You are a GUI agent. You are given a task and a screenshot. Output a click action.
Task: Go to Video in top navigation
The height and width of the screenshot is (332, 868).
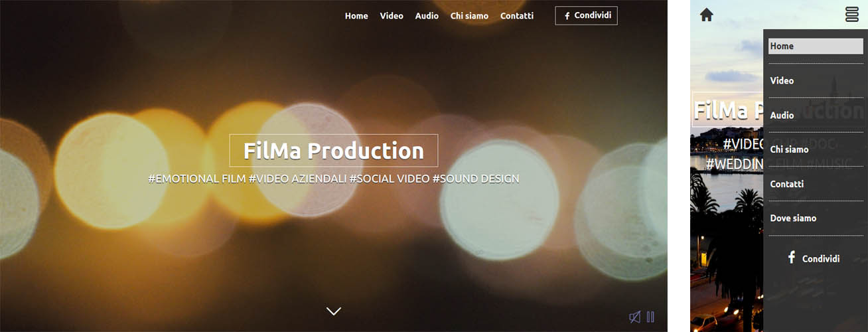(392, 16)
